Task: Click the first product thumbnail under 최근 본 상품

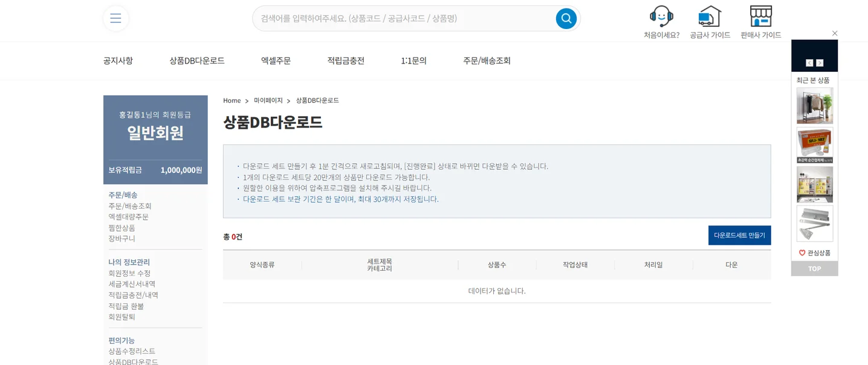Action: click(814, 106)
